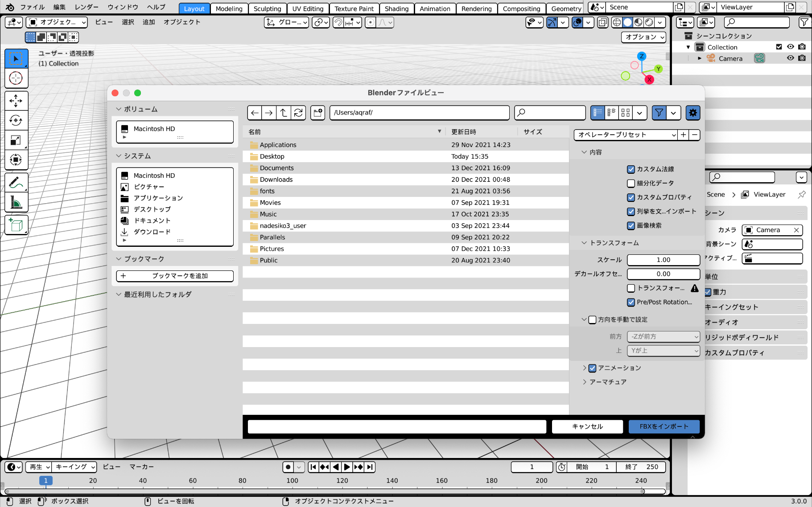
Task: Add a new operator preset
Action: pyautogui.click(x=683, y=135)
